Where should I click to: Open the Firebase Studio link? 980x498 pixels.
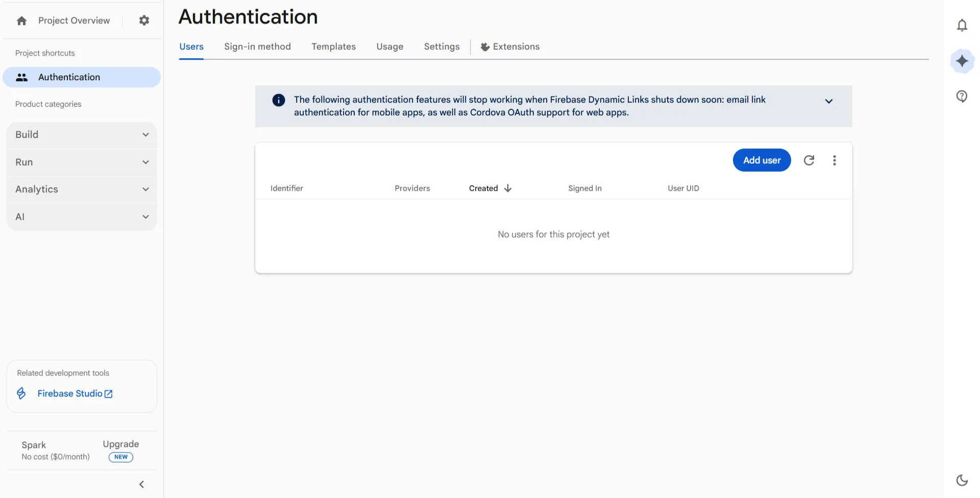coord(75,393)
